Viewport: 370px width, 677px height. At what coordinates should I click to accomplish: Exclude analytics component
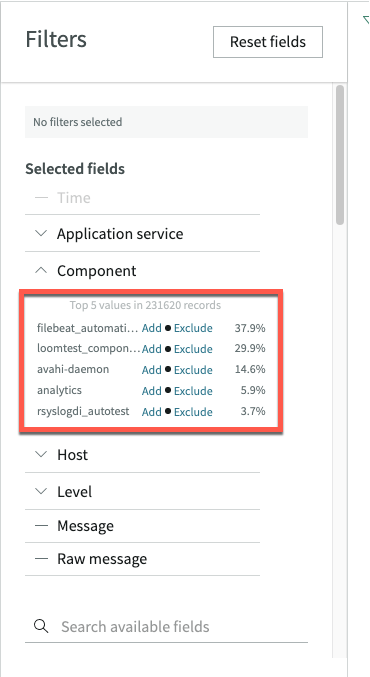point(193,391)
